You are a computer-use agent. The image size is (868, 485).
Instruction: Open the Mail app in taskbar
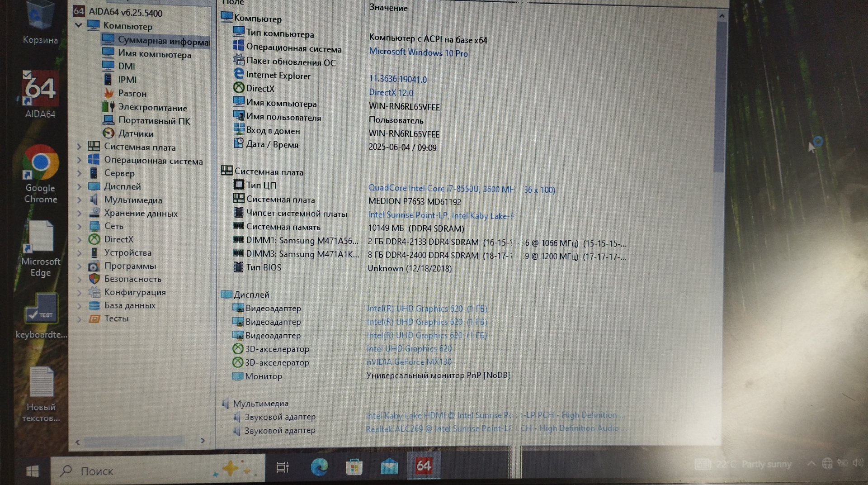(389, 466)
